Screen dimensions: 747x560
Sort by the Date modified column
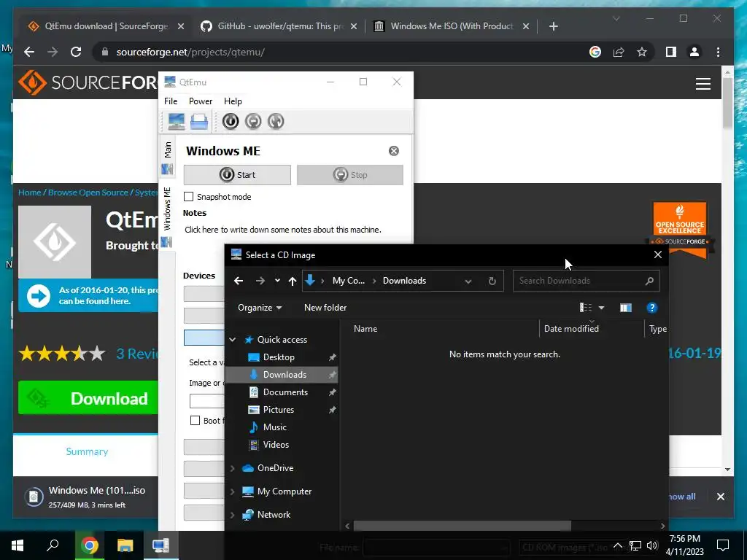tap(570, 329)
